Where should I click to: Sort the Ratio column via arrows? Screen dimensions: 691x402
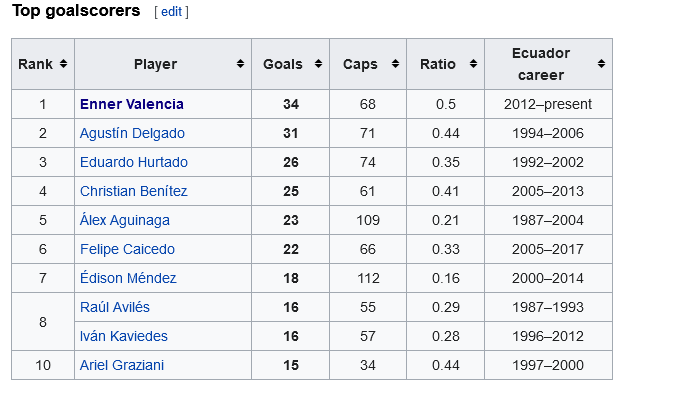[473, 64]
